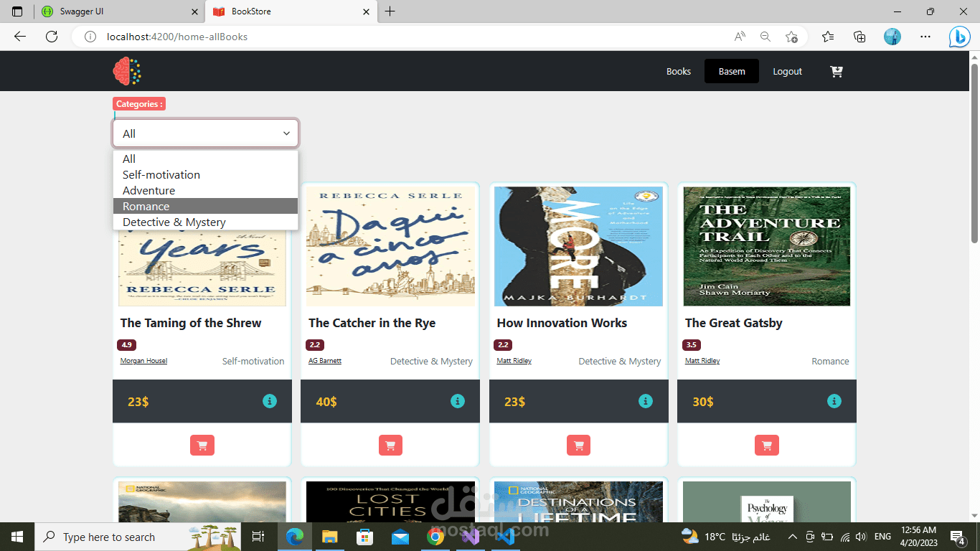Open the Books navigation item
This screenshot has height=551, width=980.
click(x=679, y=71)
